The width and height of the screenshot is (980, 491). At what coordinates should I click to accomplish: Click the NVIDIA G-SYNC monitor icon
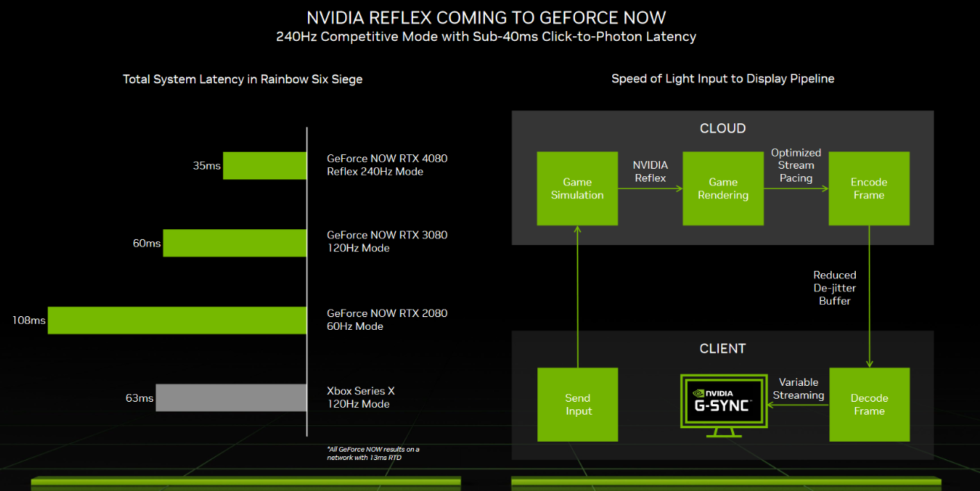pos(723,405)
